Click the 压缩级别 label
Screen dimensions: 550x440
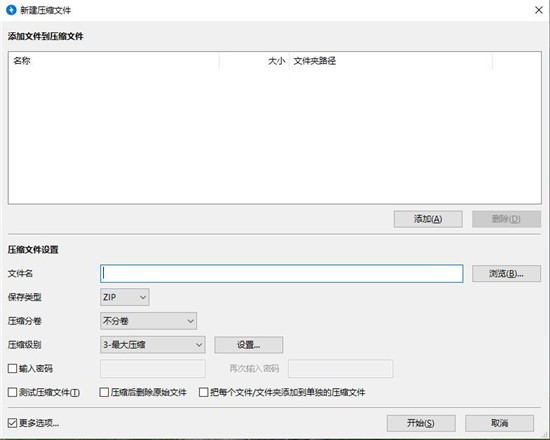[25, 345]
